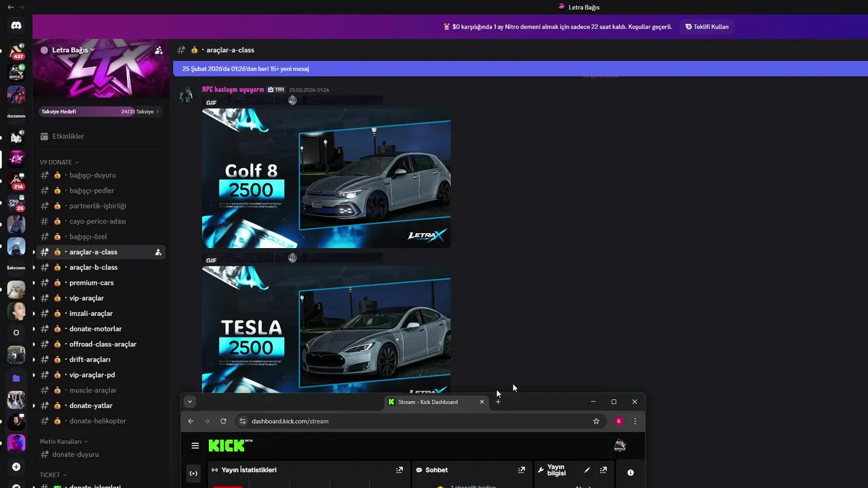Image resolution: width=868 pixels, height=488 pixels.
Task: Expand araçlar-b-class channel threads arrow
Action: click(33, 268)
